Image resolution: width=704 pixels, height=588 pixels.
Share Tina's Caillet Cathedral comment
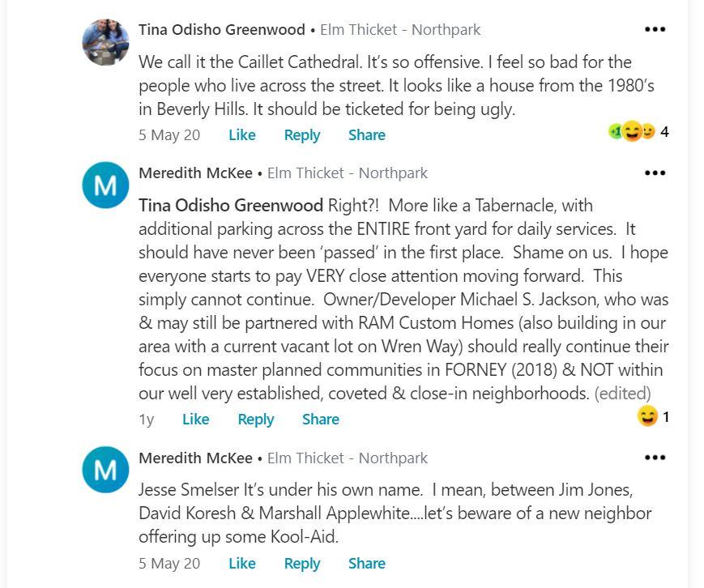click(366, 135)
